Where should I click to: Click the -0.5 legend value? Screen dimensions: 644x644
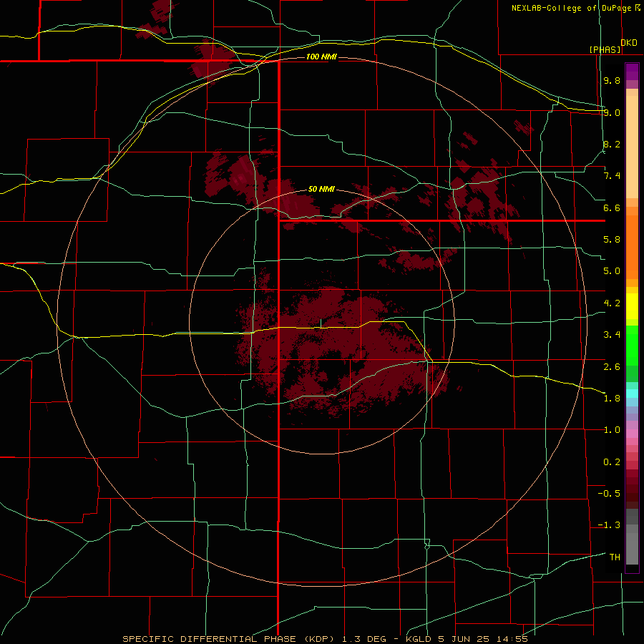(609, 494)
